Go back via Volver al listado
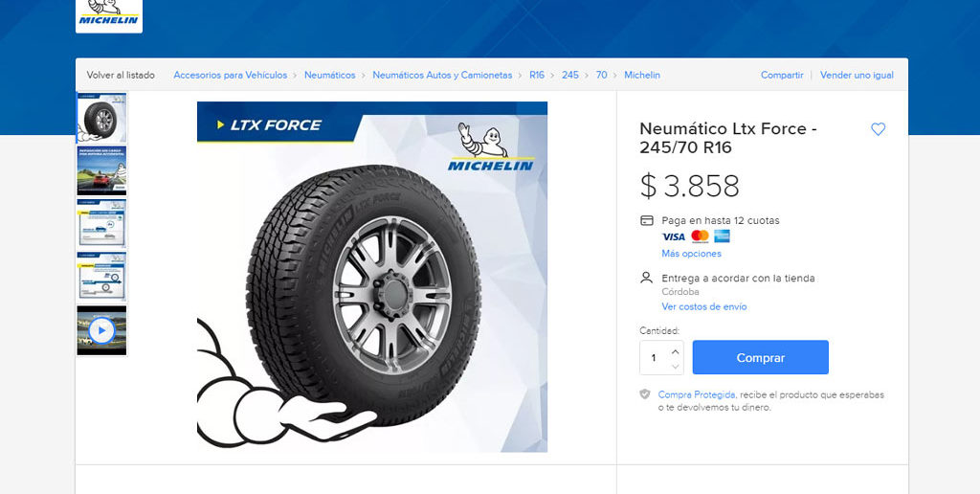Viewport: 980px width, 494px height. pos(120,75)
